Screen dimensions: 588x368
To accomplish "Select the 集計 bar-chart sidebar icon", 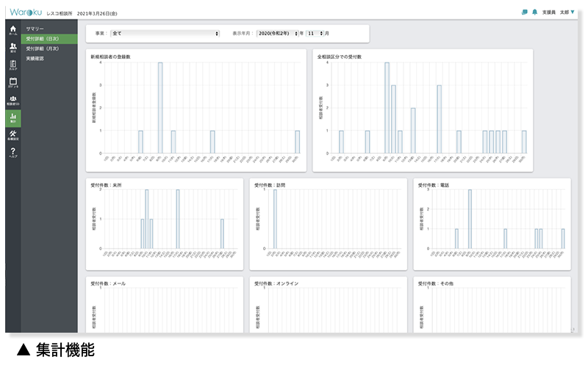I will coord(13,118).
